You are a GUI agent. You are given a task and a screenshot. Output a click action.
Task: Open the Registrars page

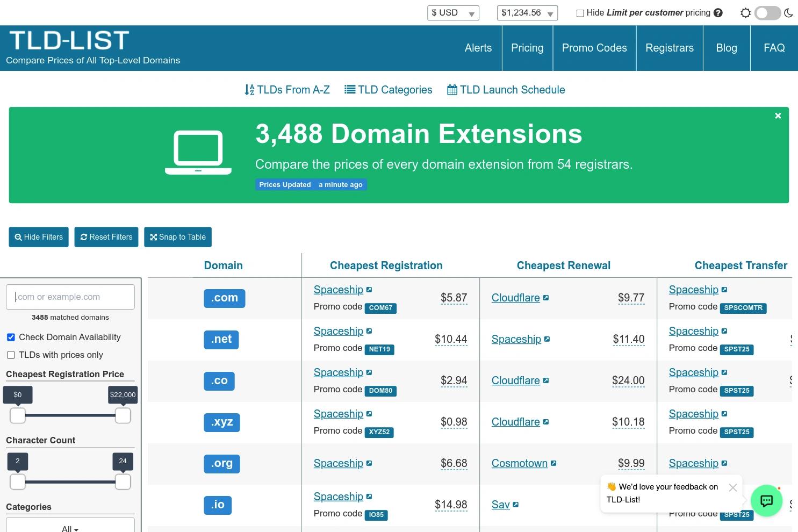[x=669, y=48]
